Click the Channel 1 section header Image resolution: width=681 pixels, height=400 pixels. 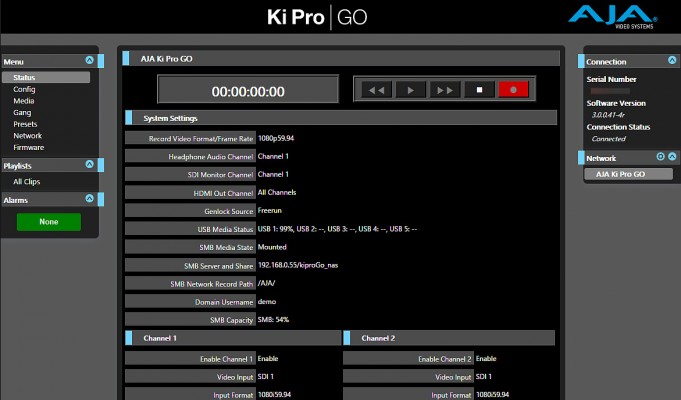pos(233,338)
